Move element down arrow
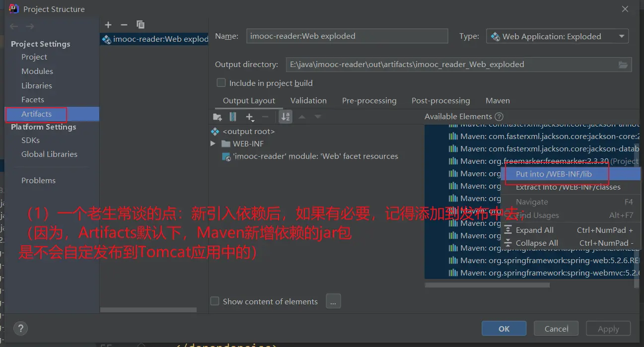This screenshot has width=644, height=347. [x=318, y=117]
